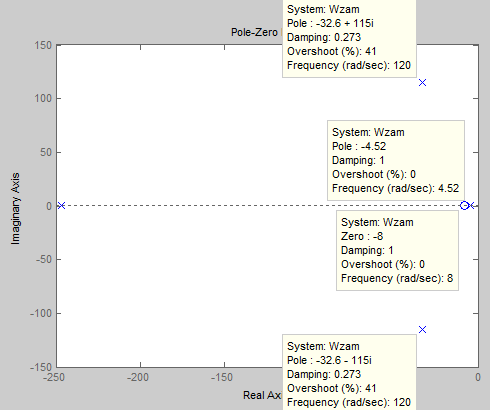Click the Pole-Zero plot title
Screen dimensions: 490x410
pyautogui.click(x=256, y=32)
